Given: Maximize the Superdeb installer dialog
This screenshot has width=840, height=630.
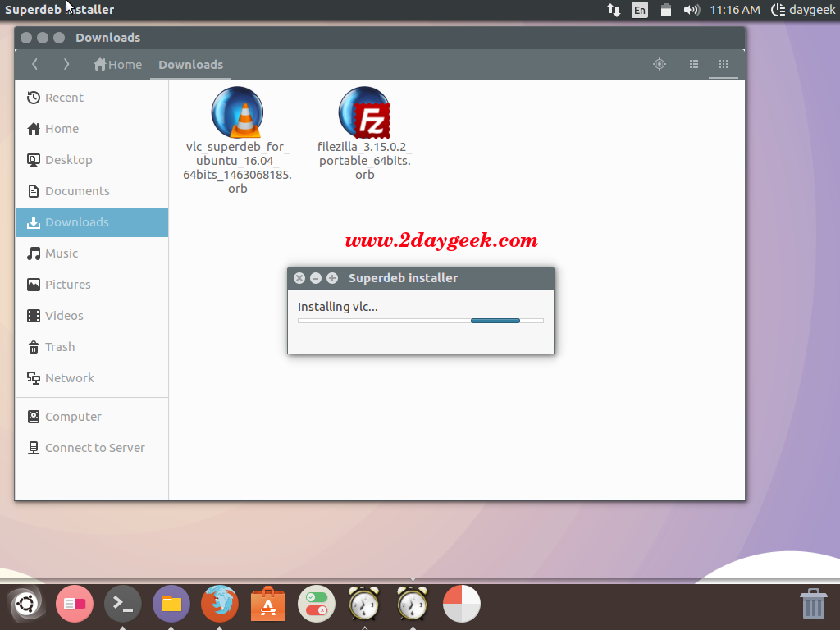Looking at the screenshot, I should 332,278.
